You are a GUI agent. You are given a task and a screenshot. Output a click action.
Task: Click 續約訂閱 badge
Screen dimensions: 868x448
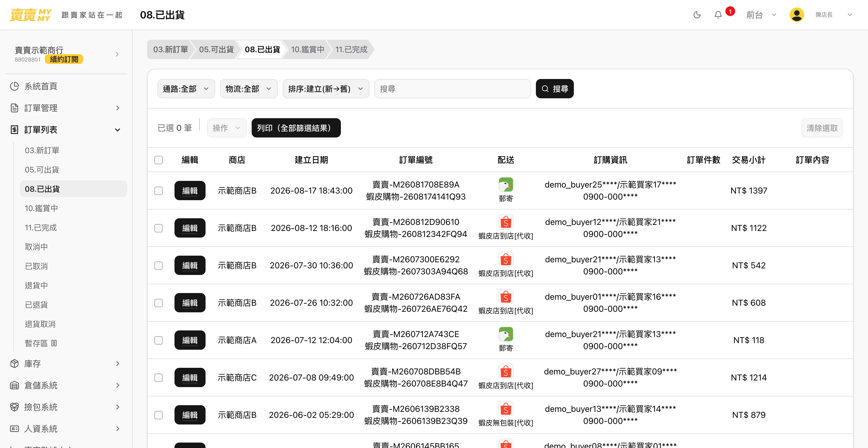point(64,59)
